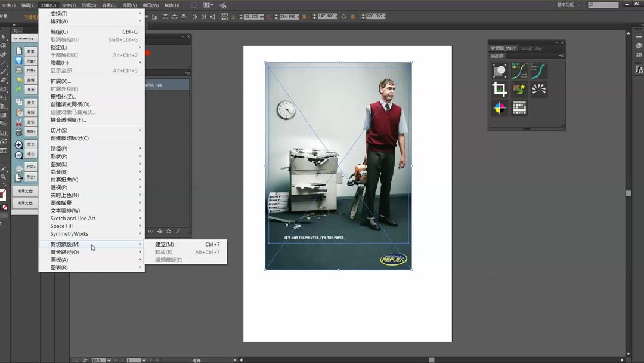The height and width of the screenshot is (363, 644).
Task: Click the CMYK registration mark script icon
Action: point(500,108)
